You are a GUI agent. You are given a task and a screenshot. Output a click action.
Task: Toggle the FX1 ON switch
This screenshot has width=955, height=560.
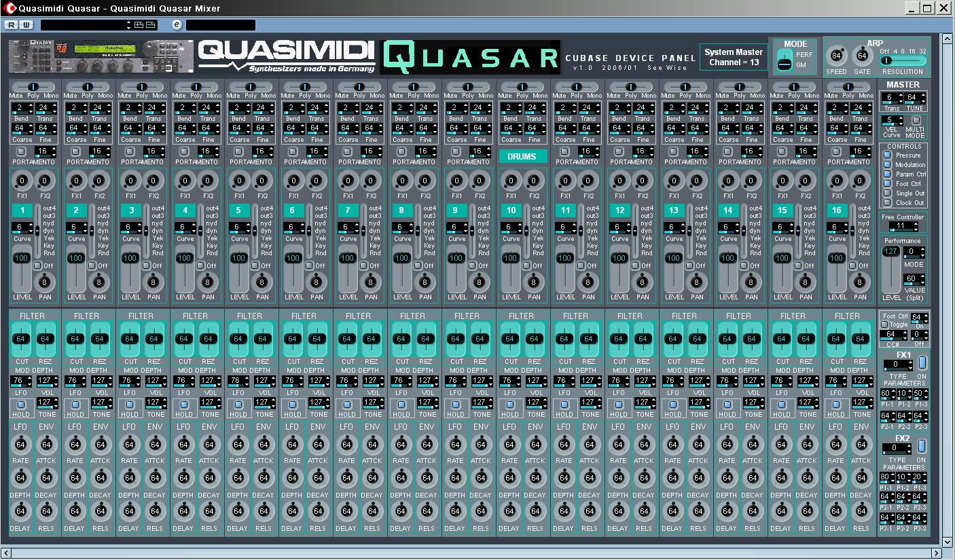pyautogui.click(x=922, y=363)
